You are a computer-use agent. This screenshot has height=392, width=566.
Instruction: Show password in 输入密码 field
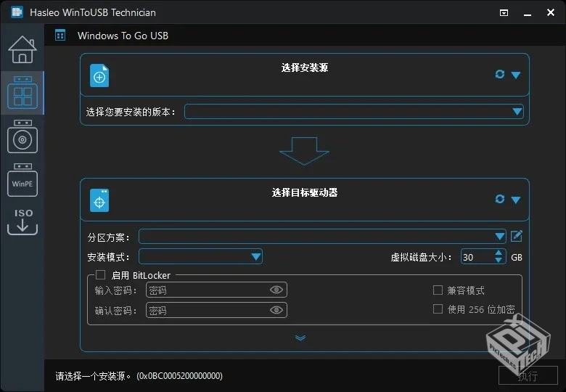click(276, 290)
